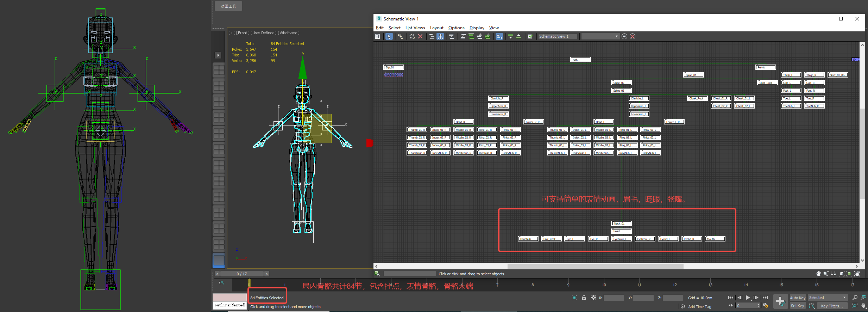
Task: Click next frame arrow on time slider
Action: pos(266,274)
